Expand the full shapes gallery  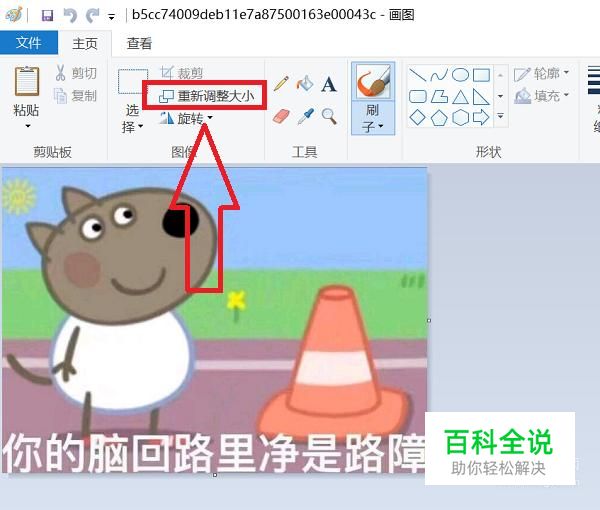[501, 116]
